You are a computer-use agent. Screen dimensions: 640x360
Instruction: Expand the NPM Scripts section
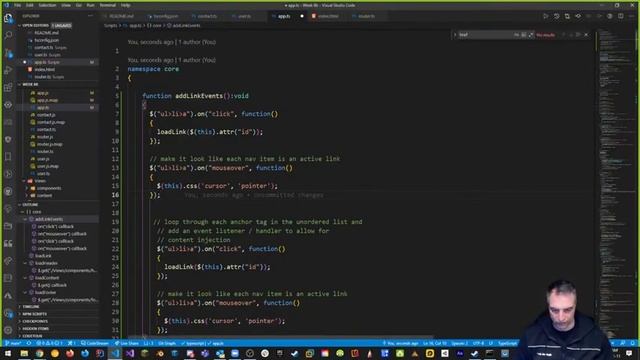[x=58, y=314]
